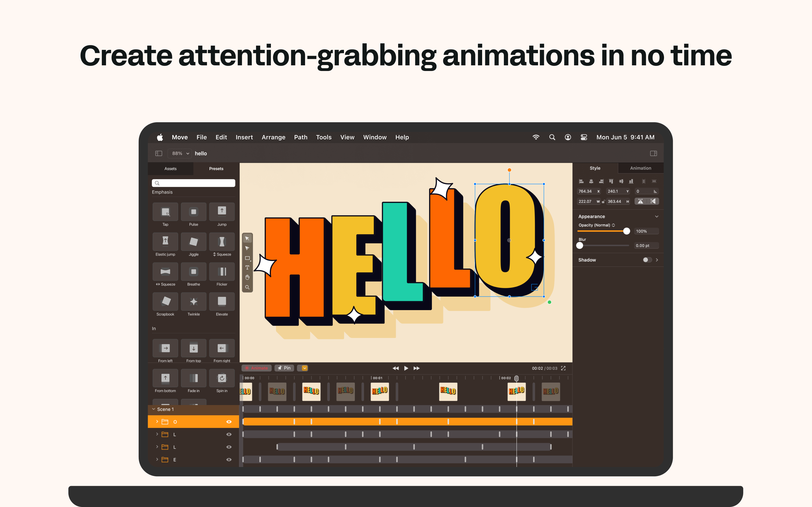The height and width of the screenshot is (507, 812).
Task: Select the Hand pan tool
Action: click(247, 277)
